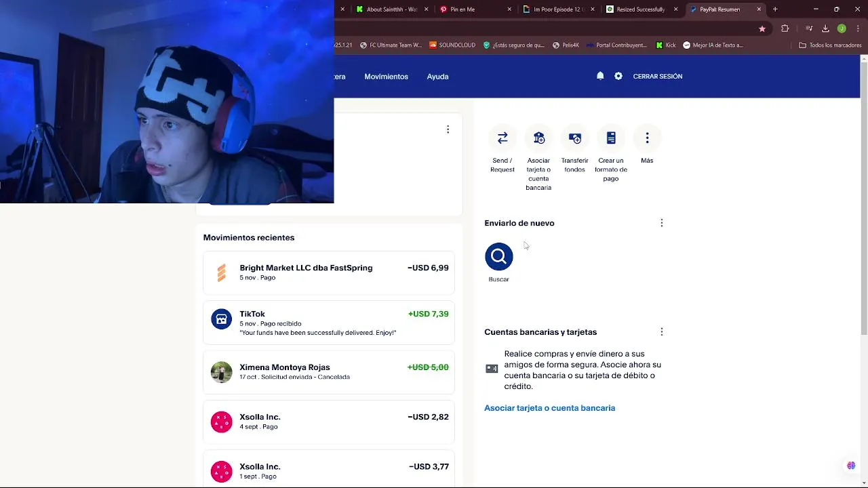Open the media controls icon in toolbar
The width and height of the screenshot is (868, 488).
(809, 28)
